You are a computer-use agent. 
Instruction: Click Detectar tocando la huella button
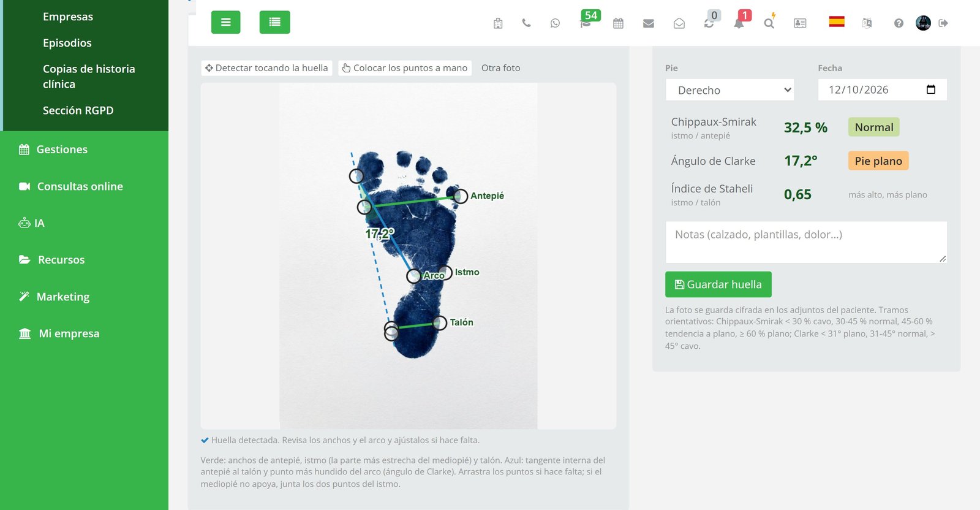pos(266,68)
